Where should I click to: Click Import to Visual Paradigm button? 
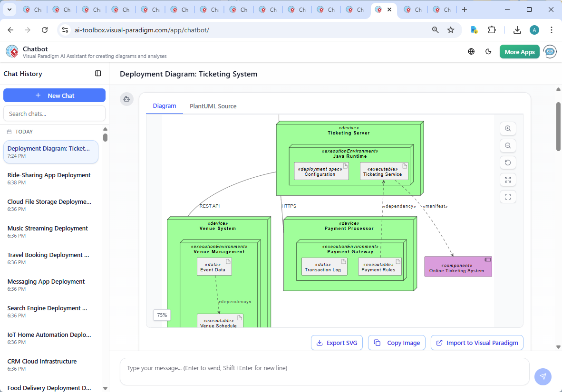click(x=477, y=343)
